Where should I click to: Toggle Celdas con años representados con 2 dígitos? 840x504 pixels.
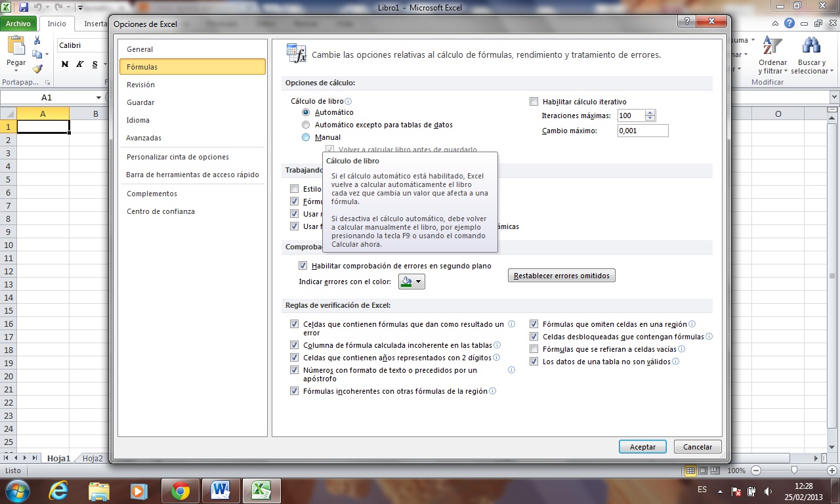point(294,358)
